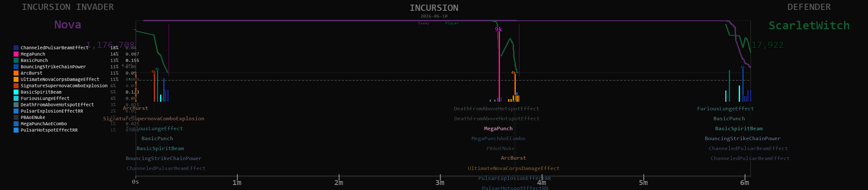This screenshot has width=868, height=190.
Task: Click the FuriousLungeEffect label near 6m
Action: tap(726, 109)
